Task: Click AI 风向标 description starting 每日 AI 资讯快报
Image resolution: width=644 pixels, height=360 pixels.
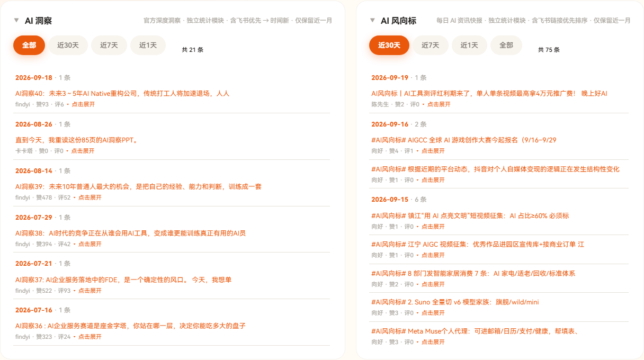Action: (x=533, y=21)
